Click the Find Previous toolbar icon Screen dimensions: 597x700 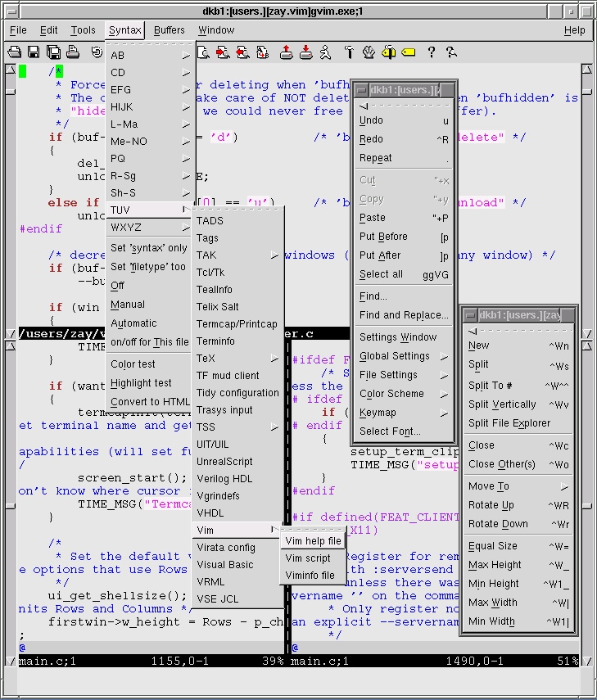(242, 52)
